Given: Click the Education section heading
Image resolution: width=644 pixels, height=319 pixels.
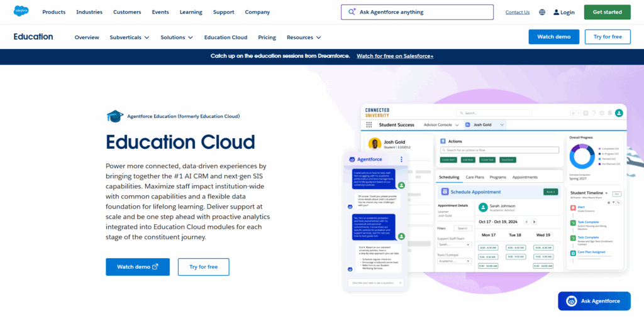Looking at the screenshot, I should [x=33, y=37].
